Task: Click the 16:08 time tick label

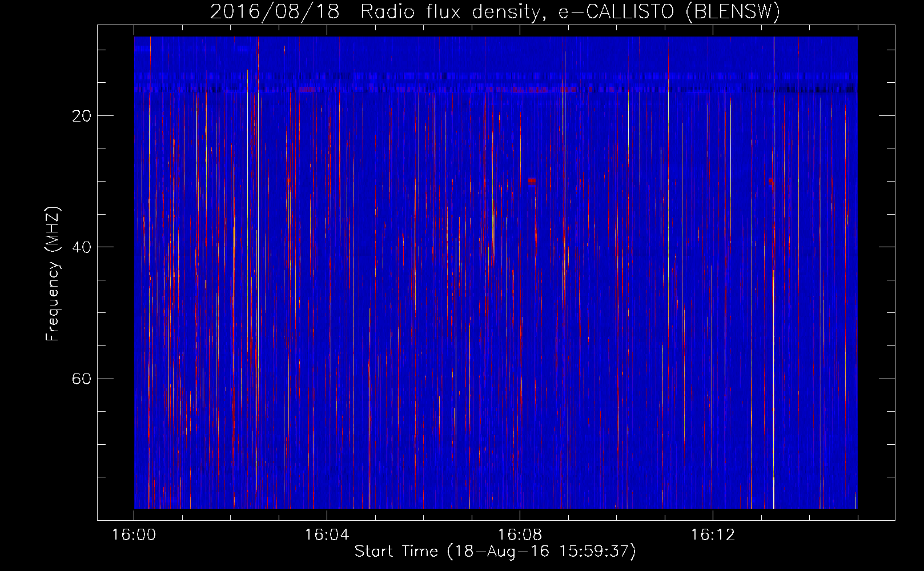Action: coord(520,535)
